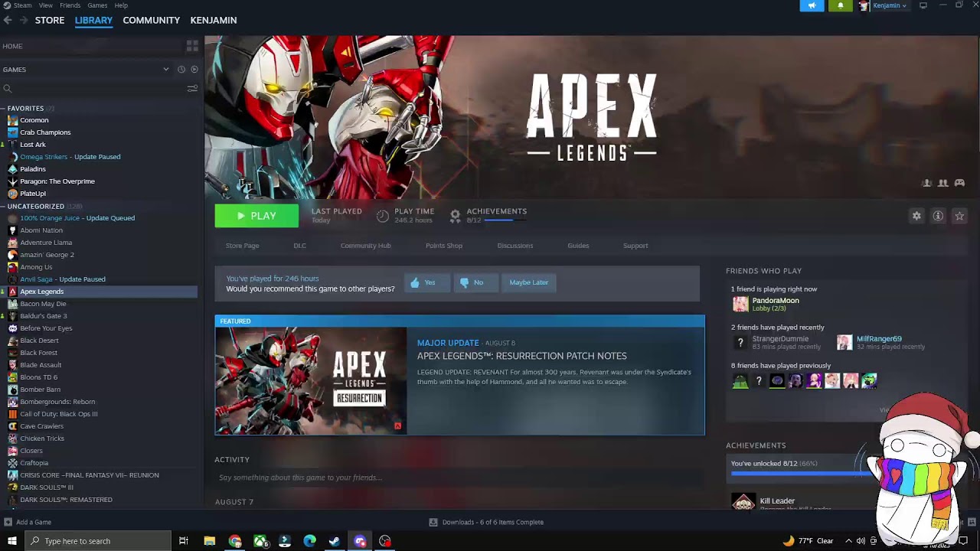Click the green PLAY button
Viewport: 980px width, 551px height.
[256, 217]
